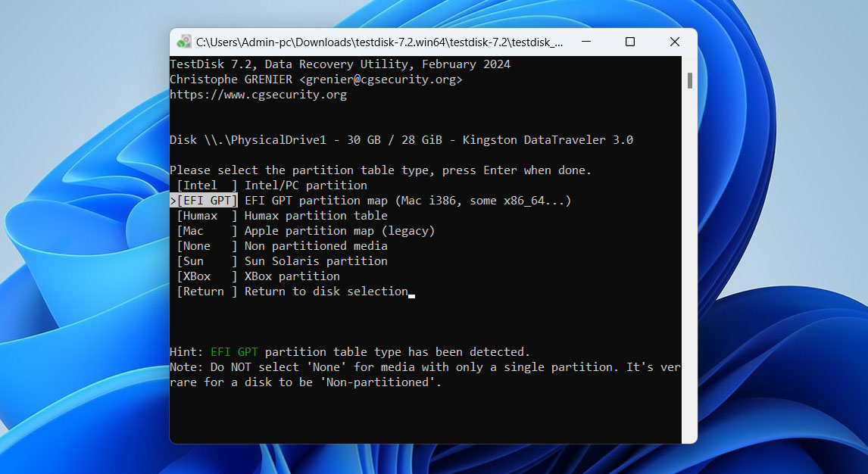This screenshot has height=474, width=868.
Task: Click the console window's vertical scrollbar thumb
Action: point(690,81)
